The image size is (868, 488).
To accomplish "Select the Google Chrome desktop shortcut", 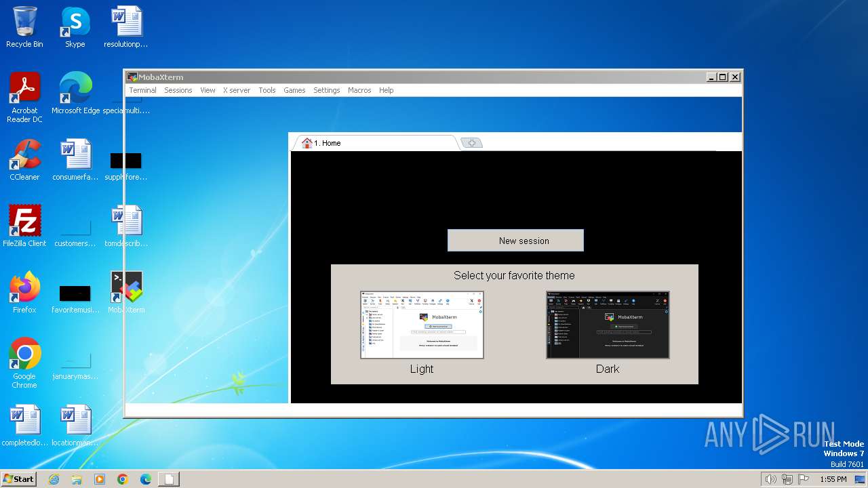I will click(x=24, y=363).
